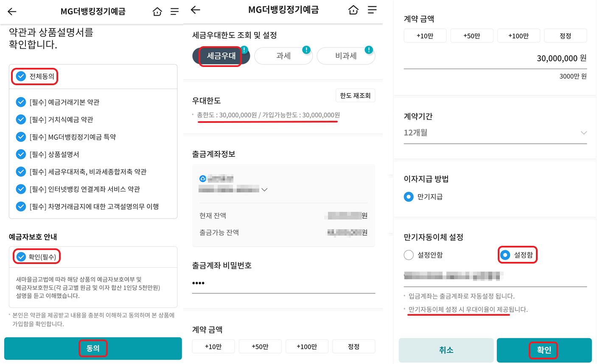Tap blurred 만기자동이체 account field
This screenshot has height=364, width=597.
pyautogui.click(x=495, y=276)
